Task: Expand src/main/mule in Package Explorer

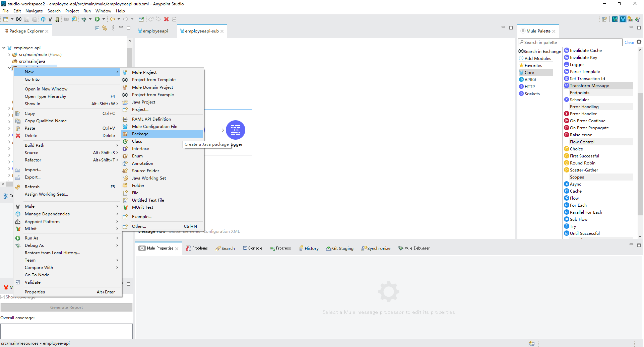Action: 9,54
